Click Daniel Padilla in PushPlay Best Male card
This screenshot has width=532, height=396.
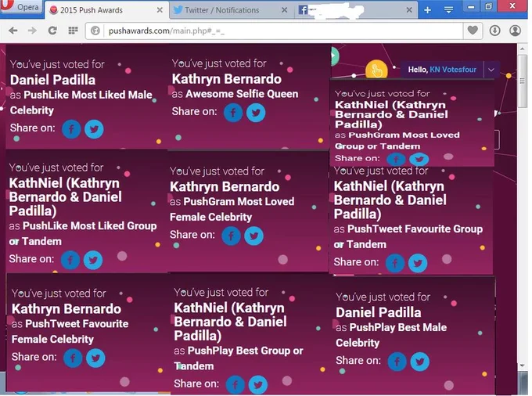pyautogui.click(x=379, y=312)
